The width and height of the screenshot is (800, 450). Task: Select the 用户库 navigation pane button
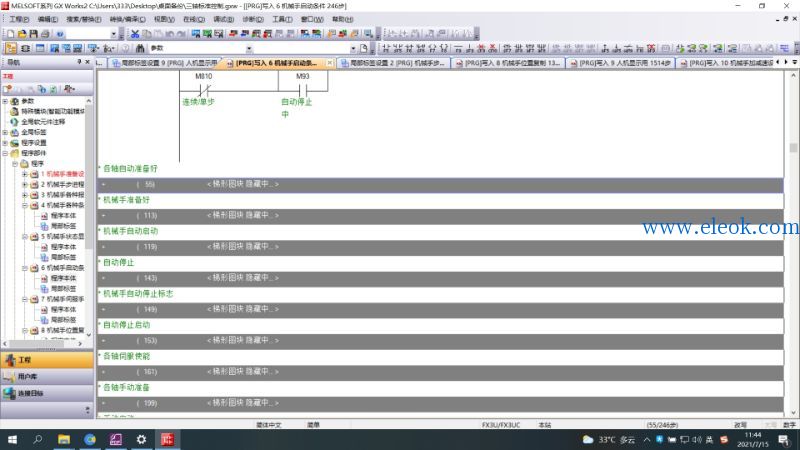46,377
